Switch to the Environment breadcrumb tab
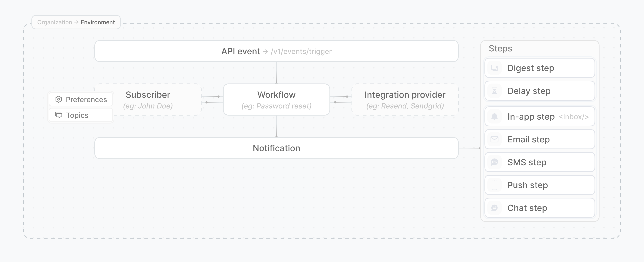This screenshot has height=262, width=644. click(x=98, y=22)
